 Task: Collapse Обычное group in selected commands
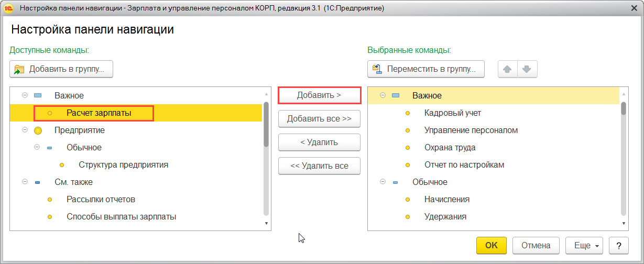382,182
